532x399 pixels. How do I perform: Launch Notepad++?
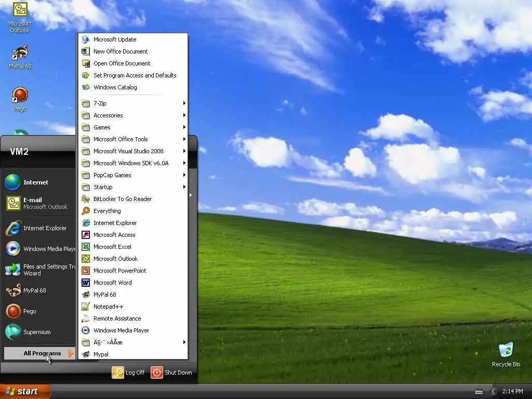coord(133,307)
